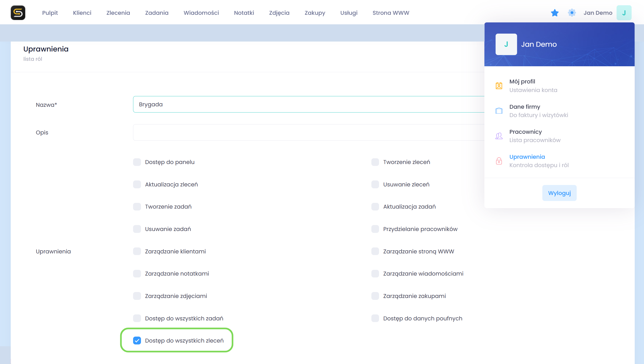Click the J avatar in top bar

click(624, 13)
